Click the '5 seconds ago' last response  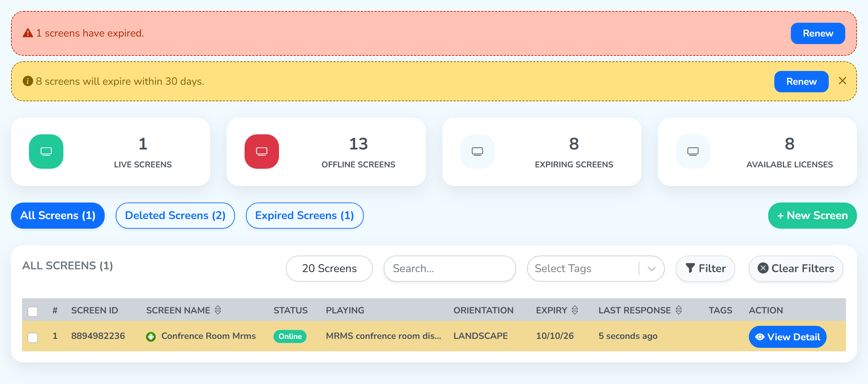[x=628, y=336]
